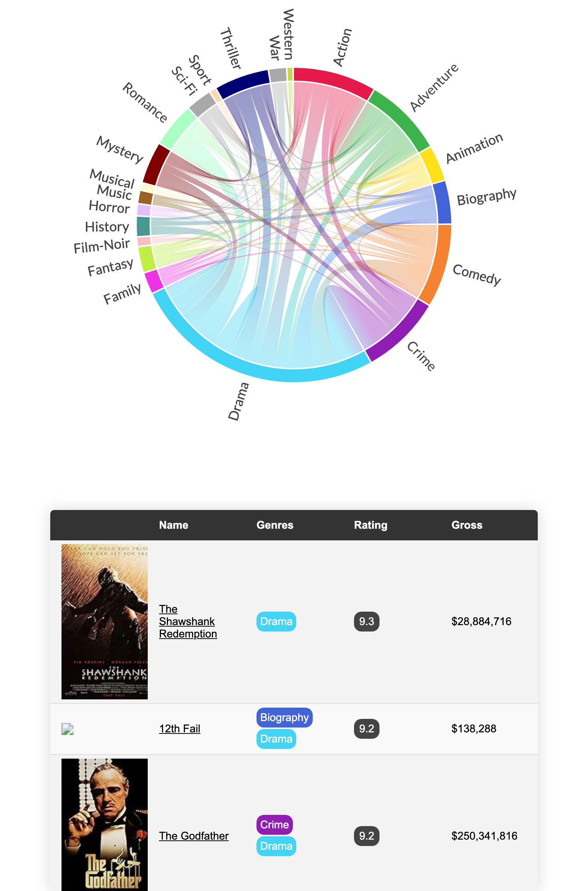588x891 pixels.
Task: Toggle the Crime badge for The Godfather
Action: click(274, 825)
